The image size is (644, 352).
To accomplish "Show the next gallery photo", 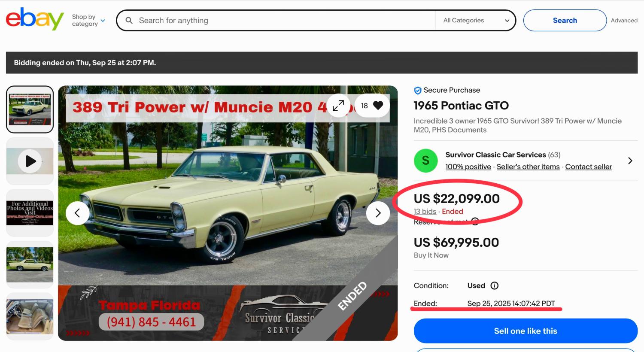I will tap(378, 213).
